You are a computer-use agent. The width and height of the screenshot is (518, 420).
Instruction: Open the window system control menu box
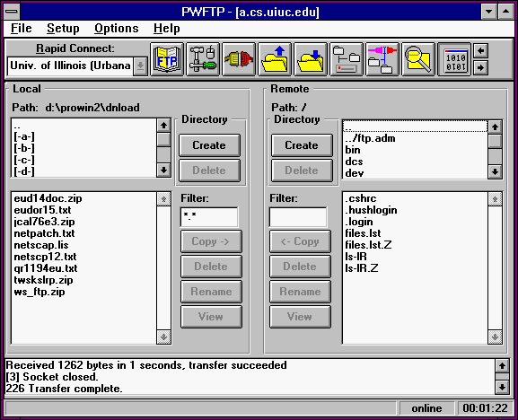[12, 12]
